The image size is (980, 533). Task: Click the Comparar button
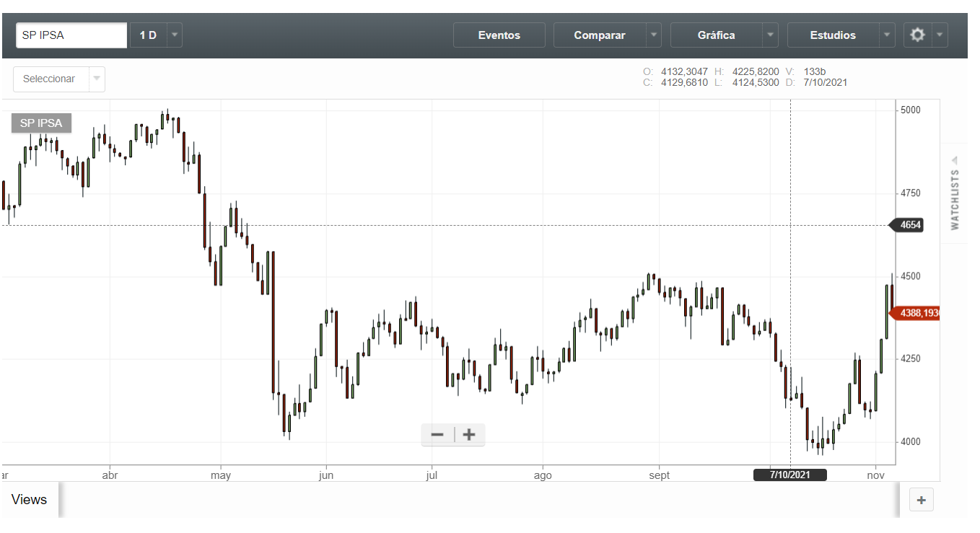[x=600, y=35]
